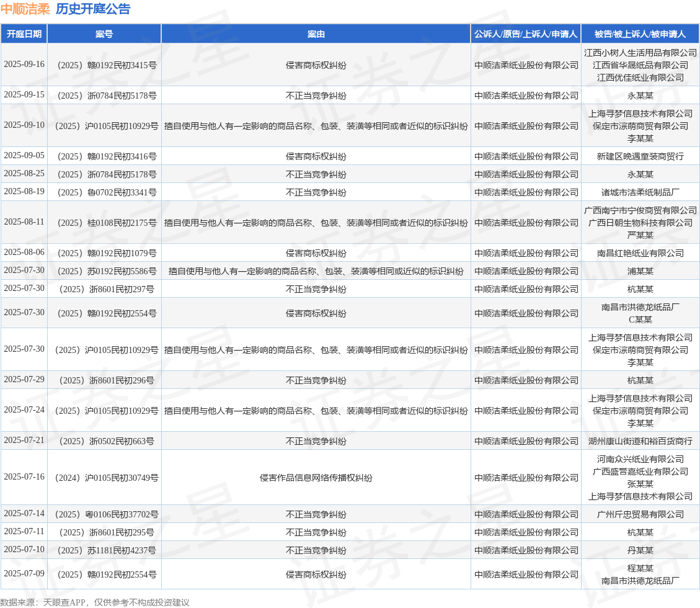Select the 公诉人/原告/上诉人/申请人 column header

click(526, 34)
